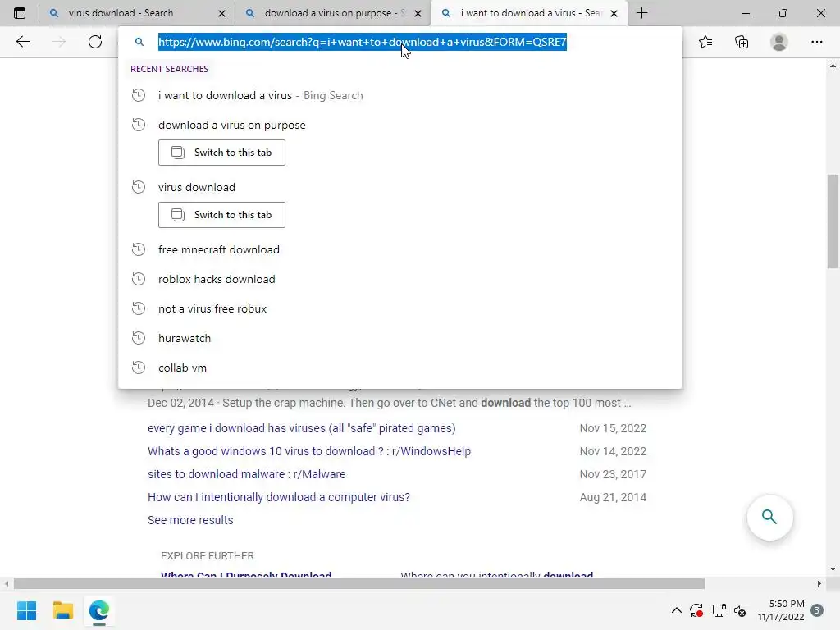The height and width of the screenshot is (630, 840).
Task: Close the 'i want to download a virus' tab
Action: [x=614, y=13]
